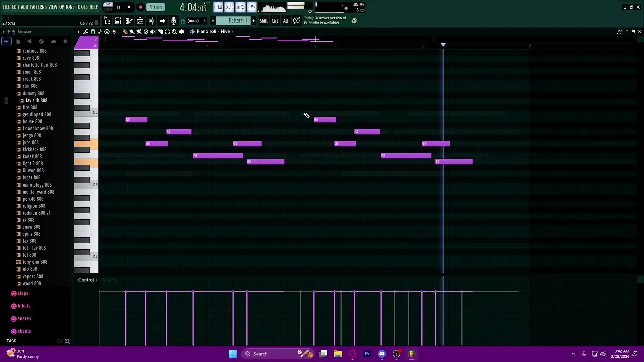Image resolution: width=644 pixels, height=362 pixels.
Task: Toggle PAT/SONG playback mode
Action: (x=108, y=7)
